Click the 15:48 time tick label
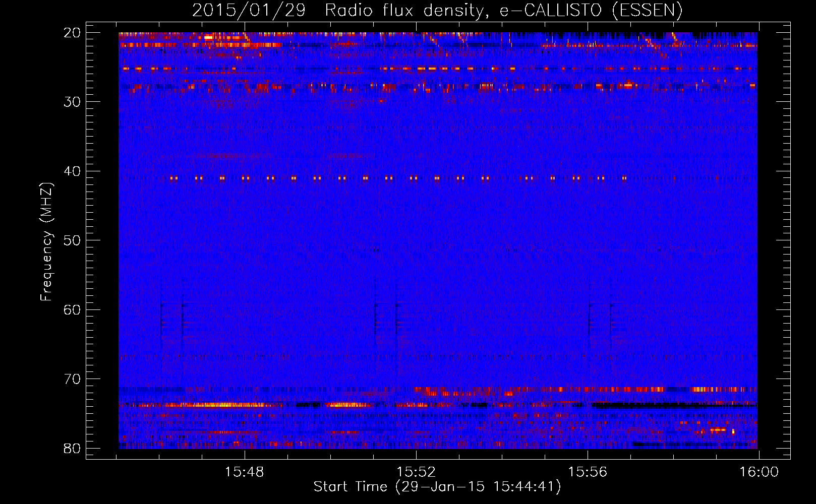Image resolution: width=816 pixels, height=504 pixels. [245, 472]
